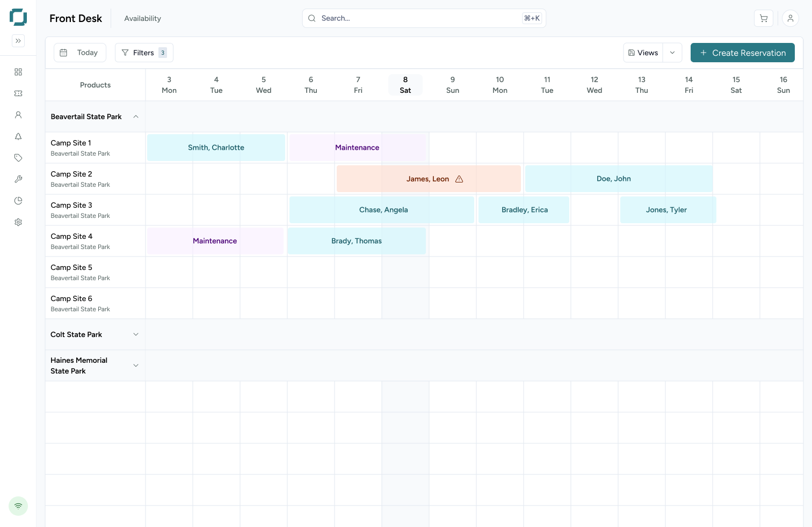Viewport: 812px width, 527px height.
Task: Open the price tag icon in sidebar
Action: 18,158
